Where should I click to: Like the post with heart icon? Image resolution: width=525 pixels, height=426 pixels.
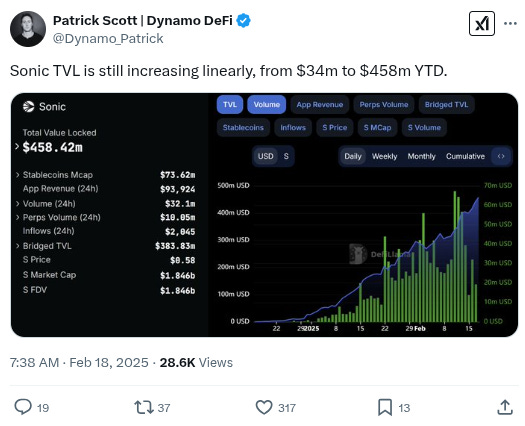[264, 408]
